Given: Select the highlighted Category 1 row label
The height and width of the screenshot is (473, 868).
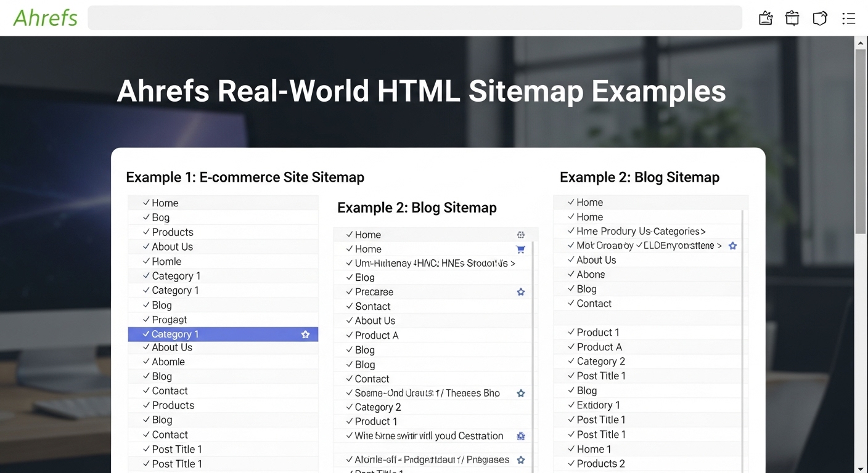Looking at the screenshot, I should tap(175, 334).
